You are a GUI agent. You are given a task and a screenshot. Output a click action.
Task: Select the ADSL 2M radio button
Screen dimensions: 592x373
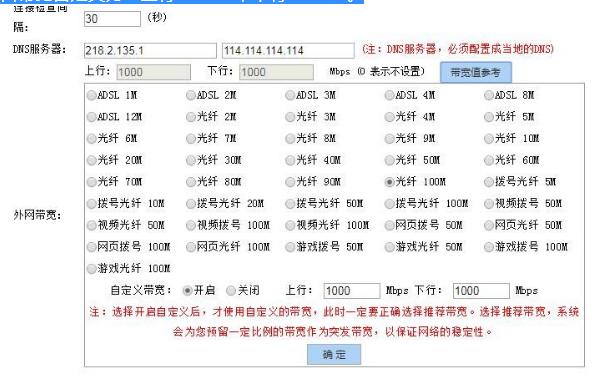pos(191,95)
